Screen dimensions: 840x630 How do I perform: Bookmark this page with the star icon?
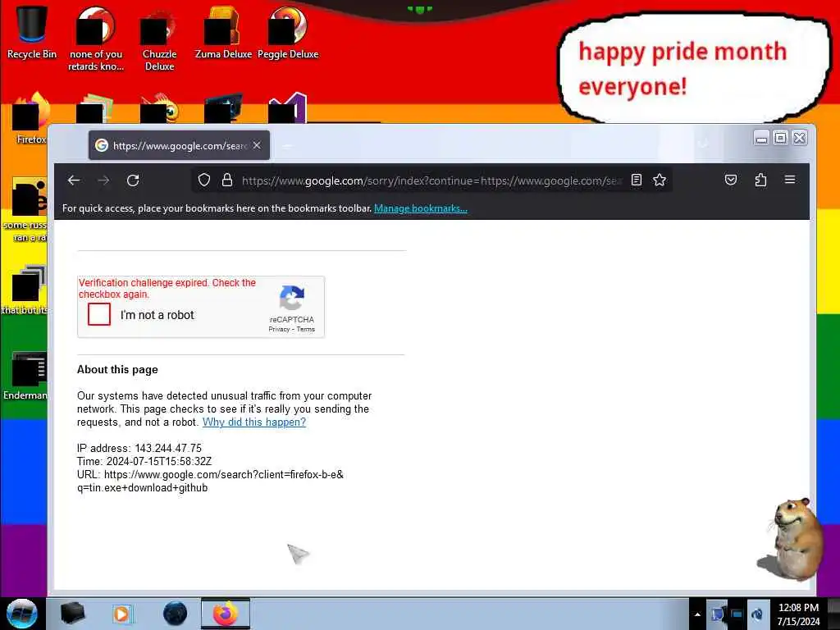coord(660,180)
